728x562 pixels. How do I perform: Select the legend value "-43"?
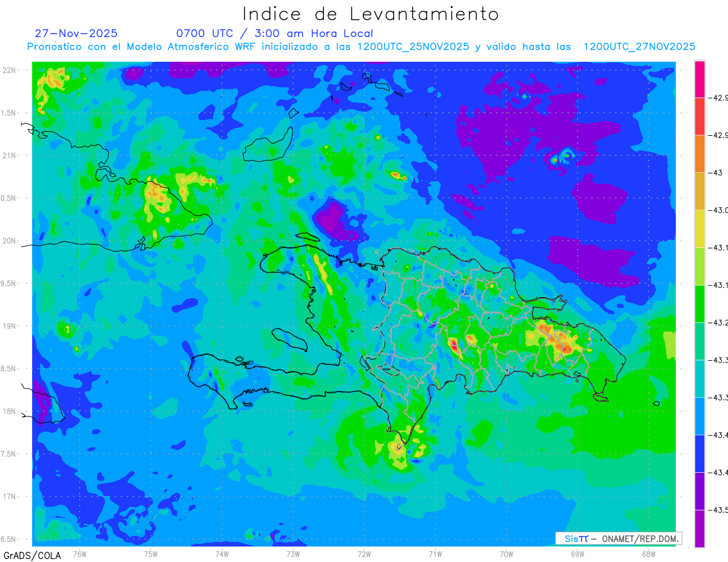pos(717,173)
